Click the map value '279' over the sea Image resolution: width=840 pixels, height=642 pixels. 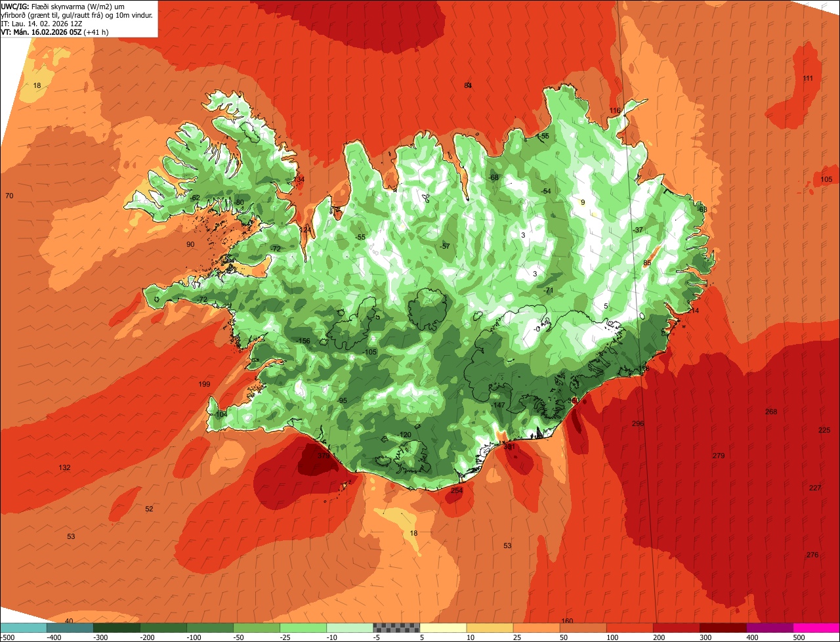(x=719, y=456)
